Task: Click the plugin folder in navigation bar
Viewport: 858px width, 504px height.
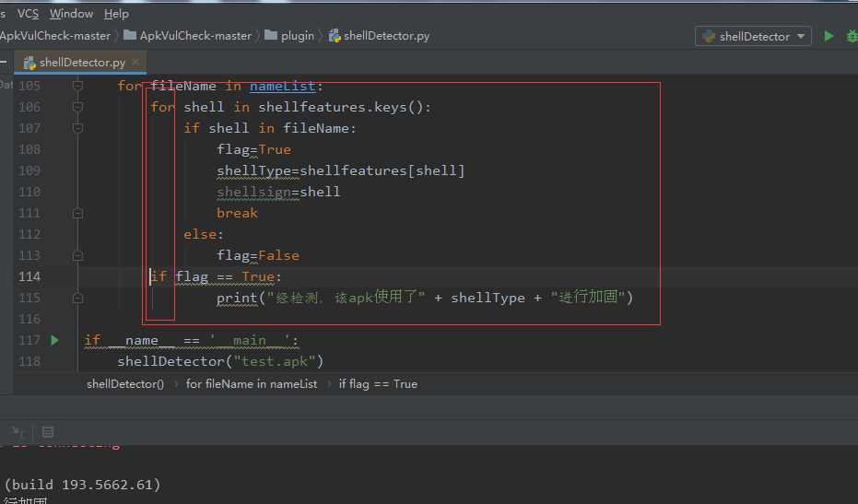Action: [x=289, y=36]
